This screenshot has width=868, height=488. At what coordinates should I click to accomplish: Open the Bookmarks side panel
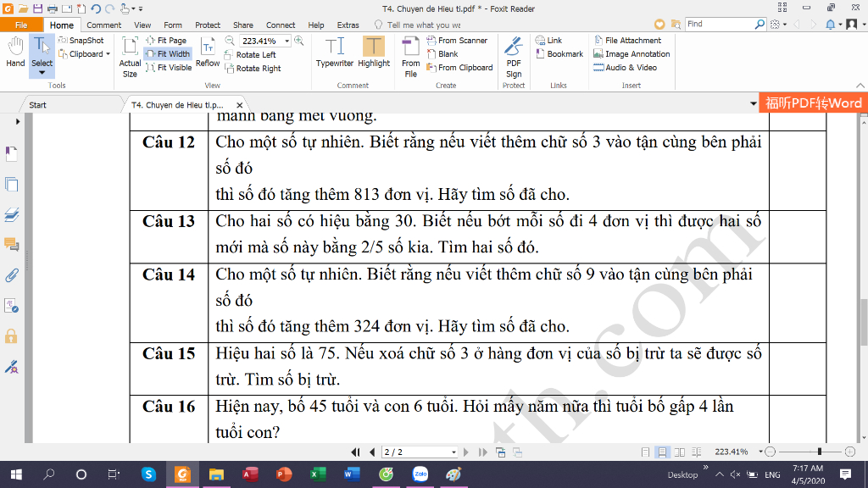[x=12, y=153]
